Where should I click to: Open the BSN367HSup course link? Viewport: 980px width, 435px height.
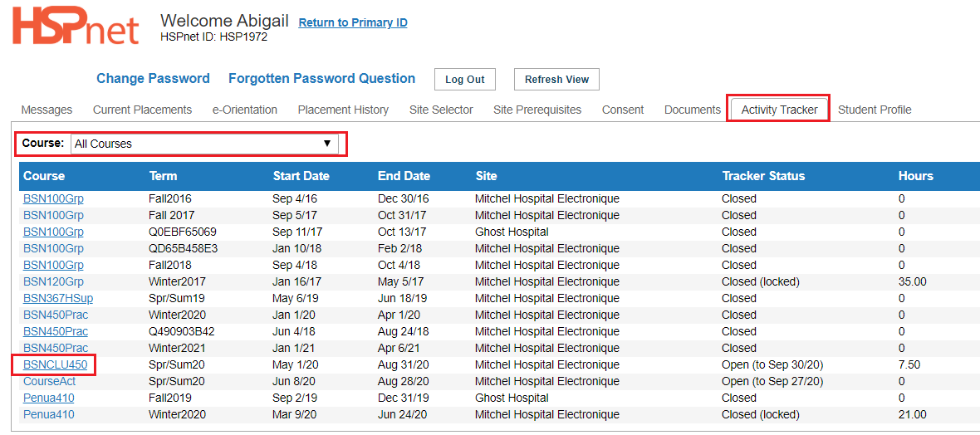[x=58, y=298]
